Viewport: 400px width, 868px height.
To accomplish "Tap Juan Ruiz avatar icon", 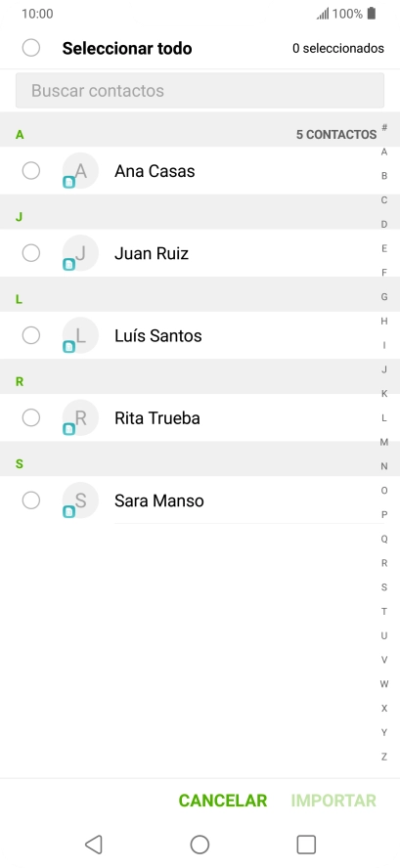I will (80, 253).
